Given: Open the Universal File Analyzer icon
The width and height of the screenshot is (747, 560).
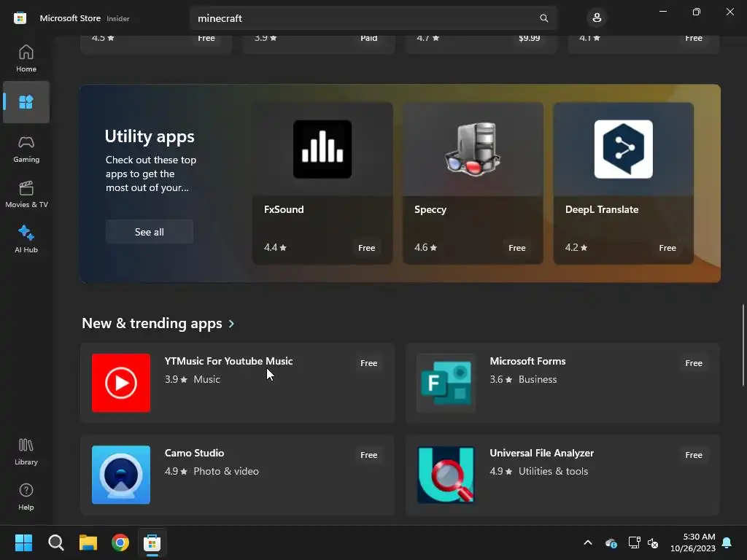Looking at the screenshot, I should [x=446, y=475].
